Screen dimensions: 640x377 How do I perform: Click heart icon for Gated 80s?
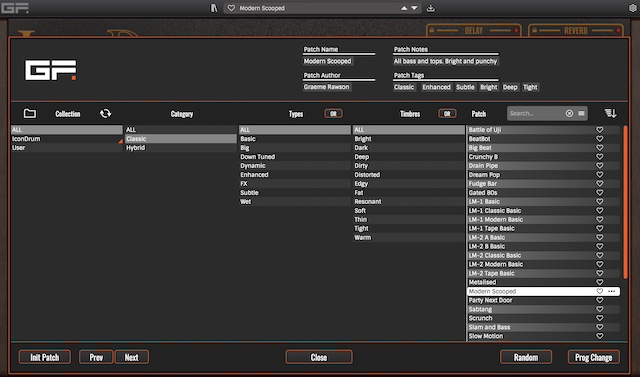[x=600, y=193]
